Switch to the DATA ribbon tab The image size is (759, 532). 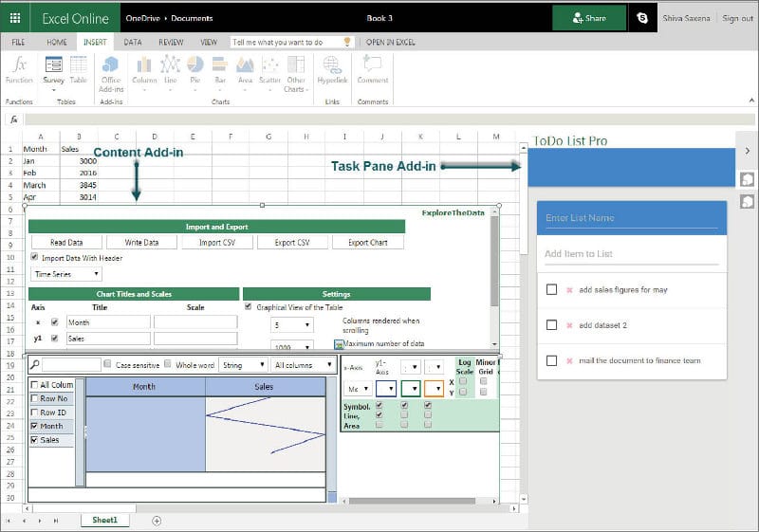tap(133, 43)
